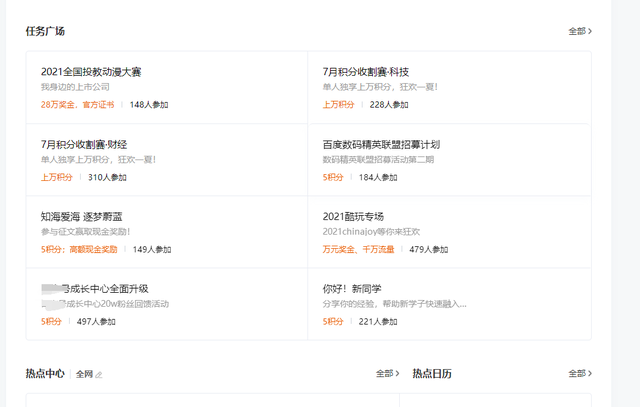Click the 479人参加 participant count
Screen dimensions: 640x407
point(429,249)
